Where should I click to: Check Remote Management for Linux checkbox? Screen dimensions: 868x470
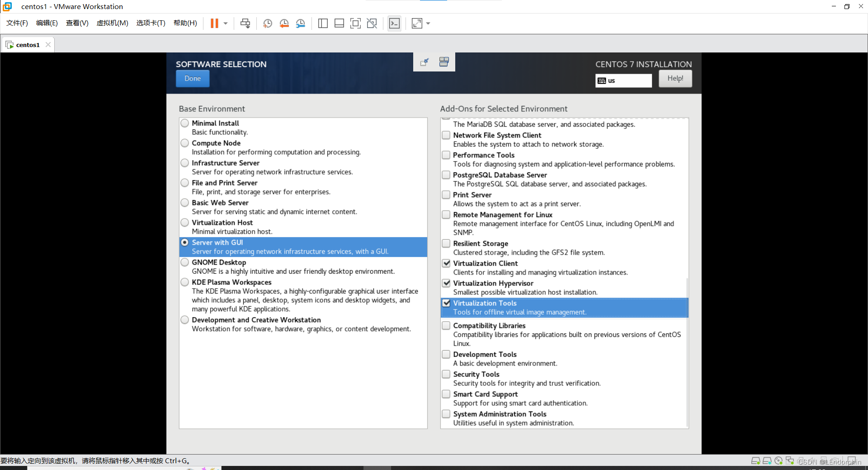pyautogui.click(x=446, y=214)
